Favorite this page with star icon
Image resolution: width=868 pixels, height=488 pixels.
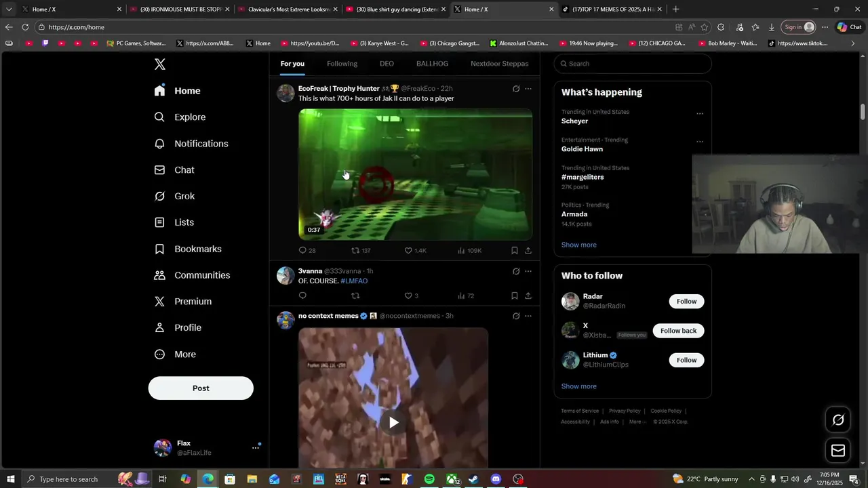[704, 27]
